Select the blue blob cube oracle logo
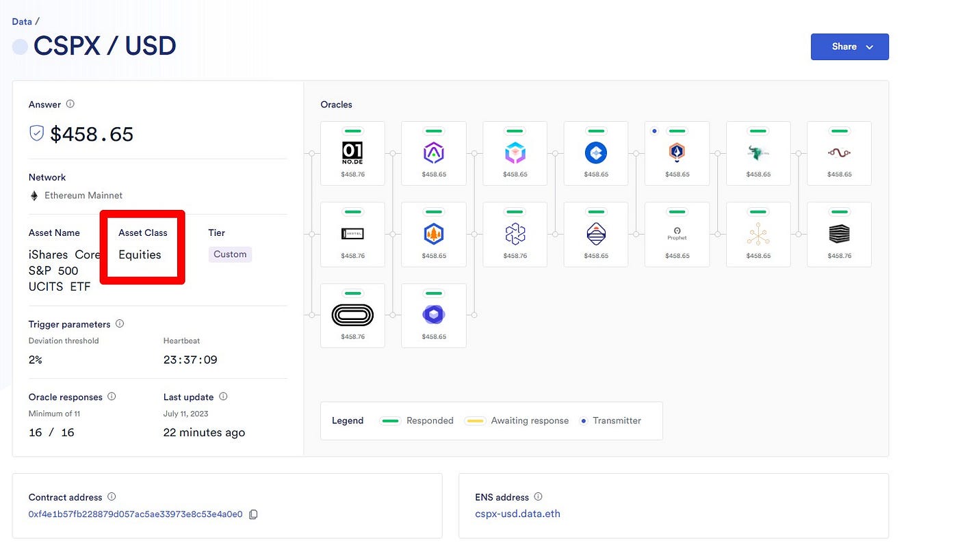Screen dimensions: 958x560 (434, 315)
